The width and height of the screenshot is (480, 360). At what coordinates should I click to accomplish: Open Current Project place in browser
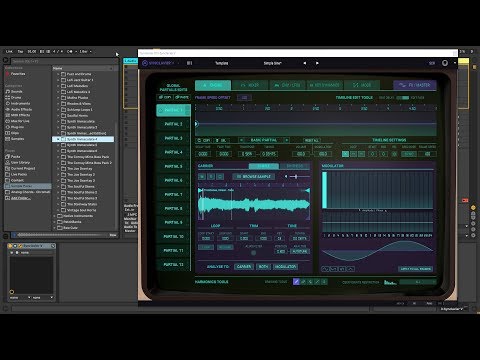[x=23, y=168]
